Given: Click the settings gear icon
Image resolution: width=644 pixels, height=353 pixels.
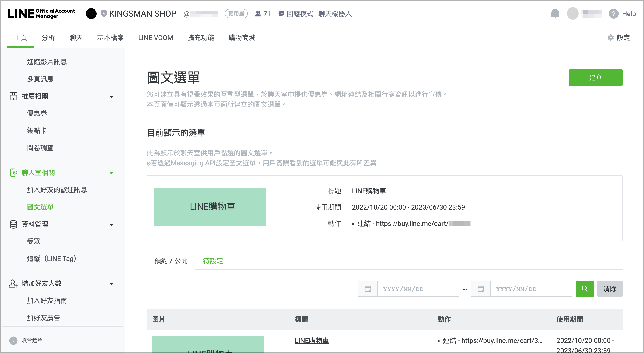Looking at the screenshot, I should pos(611,38).
